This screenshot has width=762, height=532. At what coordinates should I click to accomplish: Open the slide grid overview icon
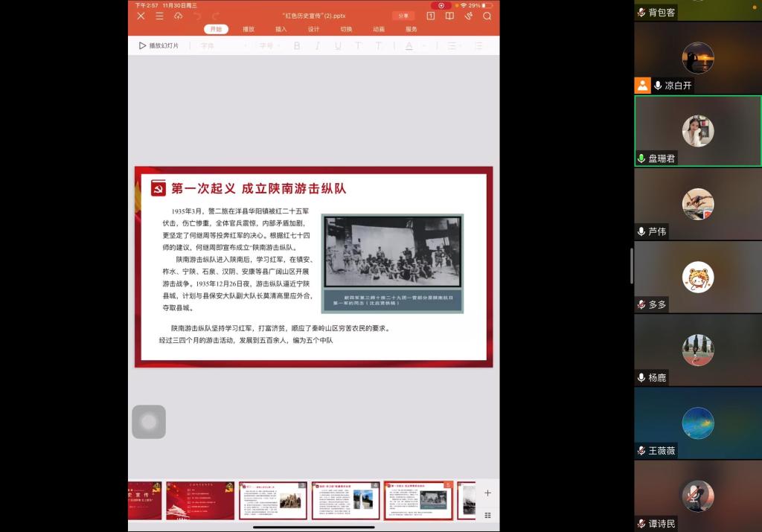(488, 514)
